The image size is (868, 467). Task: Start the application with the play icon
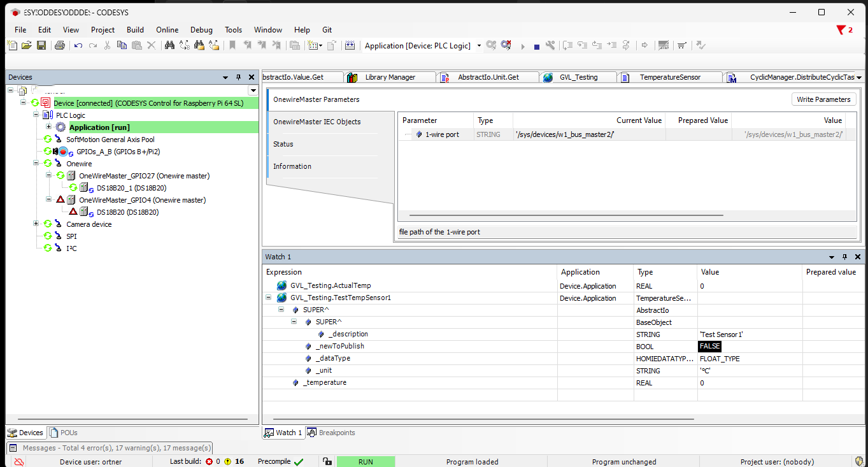[x=523, y=46]
